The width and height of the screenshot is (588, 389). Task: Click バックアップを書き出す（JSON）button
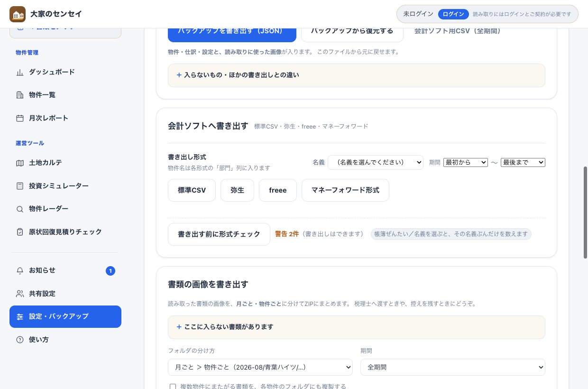232,32
